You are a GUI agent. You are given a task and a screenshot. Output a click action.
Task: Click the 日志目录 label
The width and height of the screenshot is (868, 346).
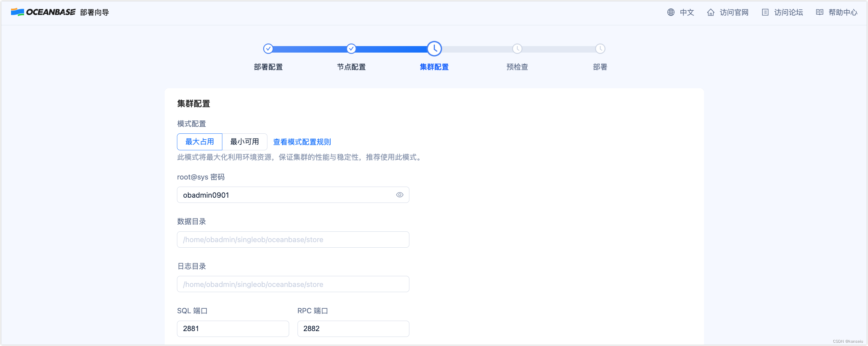[191, 266]
